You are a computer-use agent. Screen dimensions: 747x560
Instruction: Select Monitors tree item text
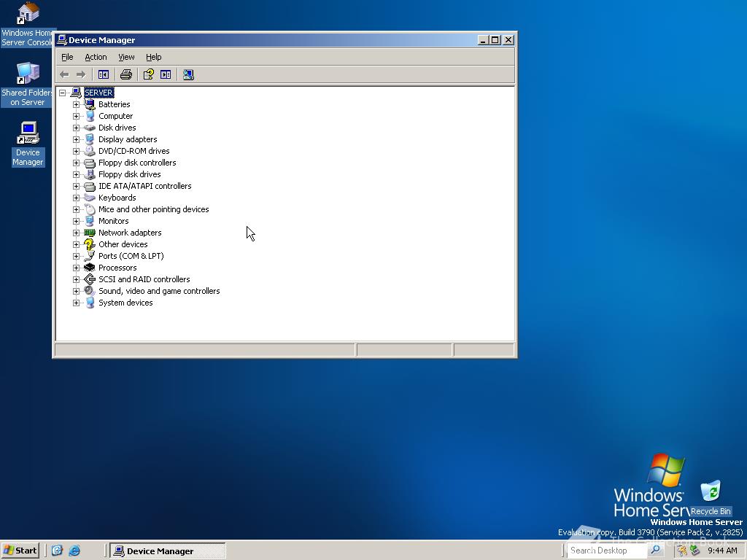click(x=113, y=221)
